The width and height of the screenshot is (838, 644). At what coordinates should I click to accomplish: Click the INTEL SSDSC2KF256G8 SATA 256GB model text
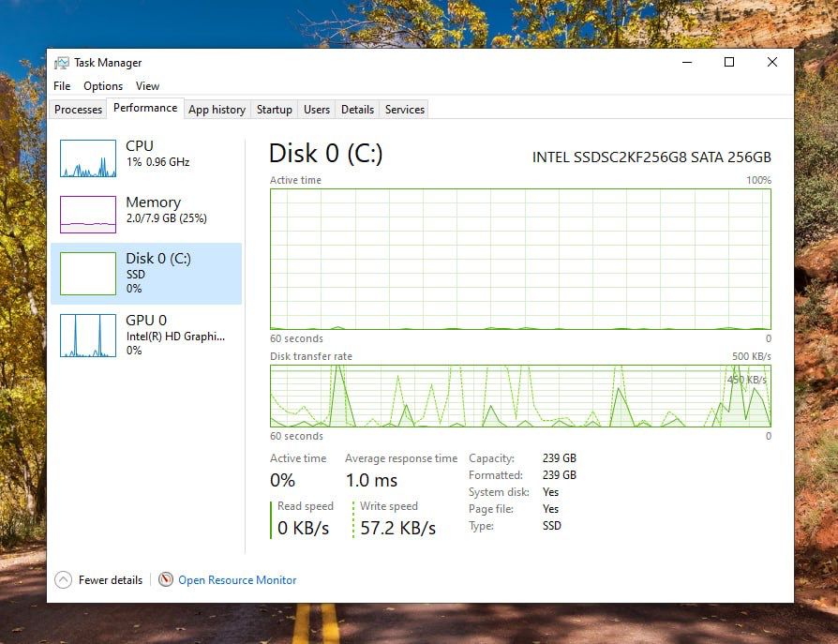(x=651, y=157)
